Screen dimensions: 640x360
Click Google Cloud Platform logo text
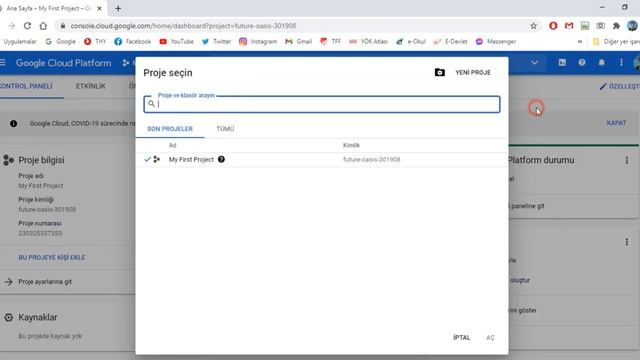(63, 63)
